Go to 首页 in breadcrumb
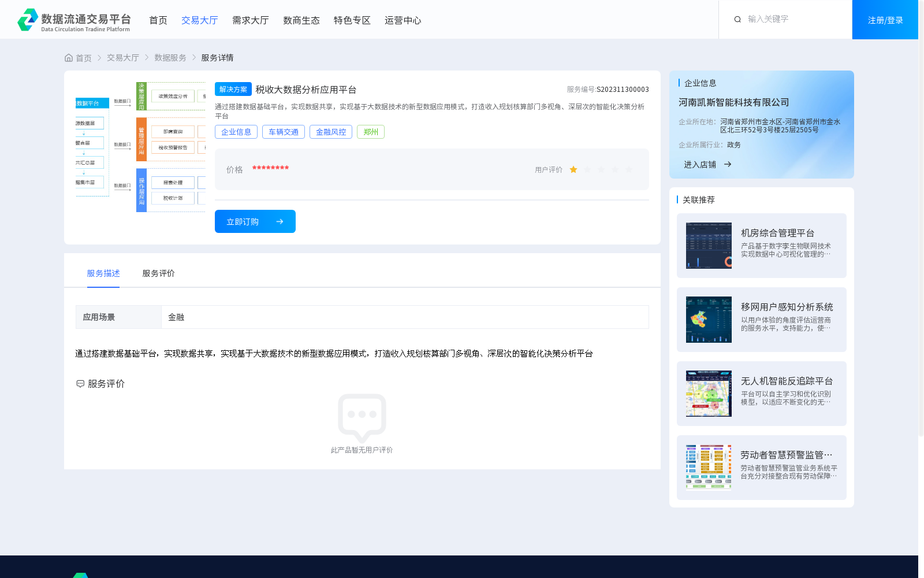Viewport: 924px width, 578px height. point(84,58)
